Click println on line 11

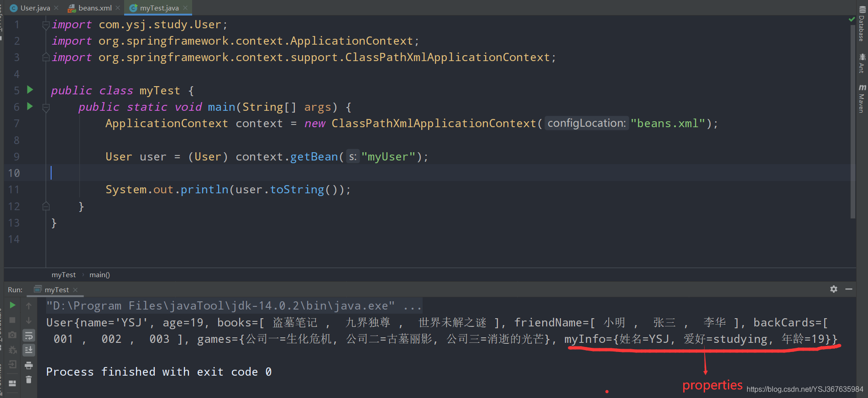[204, 189]
